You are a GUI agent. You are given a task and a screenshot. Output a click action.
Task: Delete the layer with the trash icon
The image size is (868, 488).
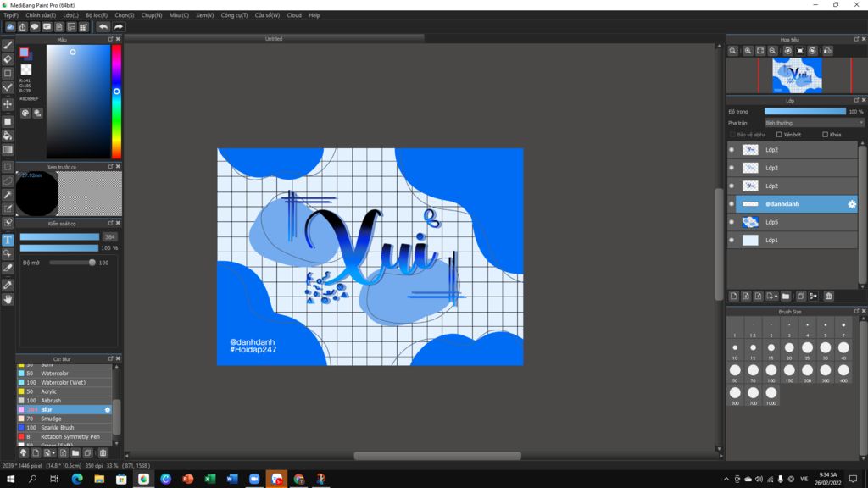coord(829,296)
